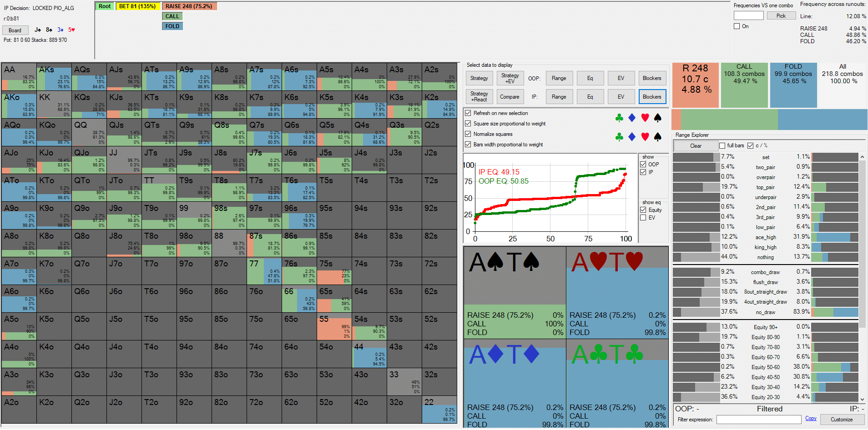Select the black spade icon in lower suit row
868x430 pixels.
coord(657,137)
